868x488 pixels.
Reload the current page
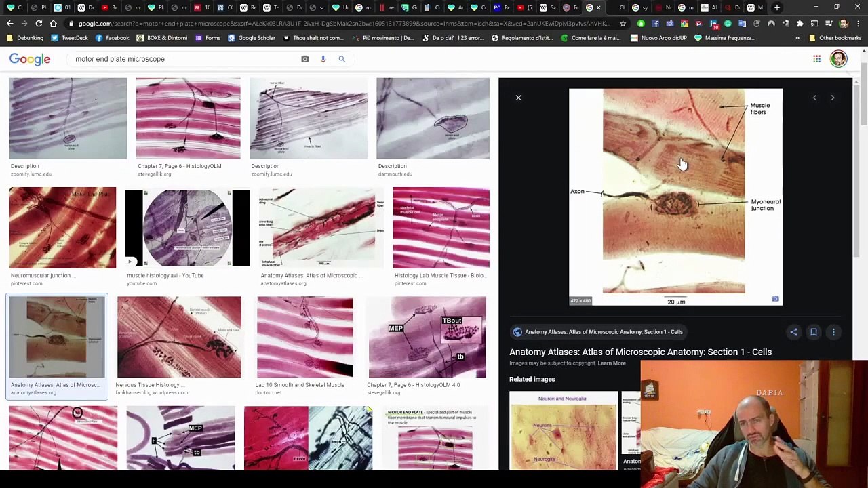coord(39,24)
